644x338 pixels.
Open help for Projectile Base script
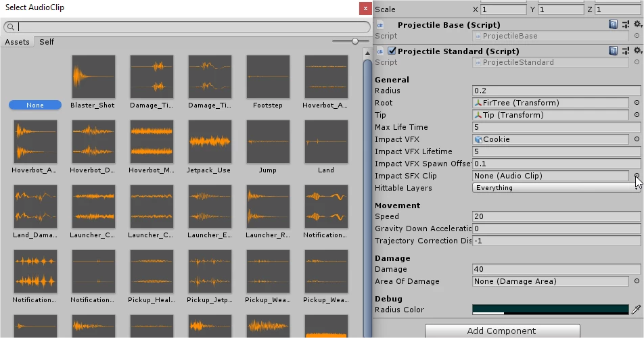613,24
